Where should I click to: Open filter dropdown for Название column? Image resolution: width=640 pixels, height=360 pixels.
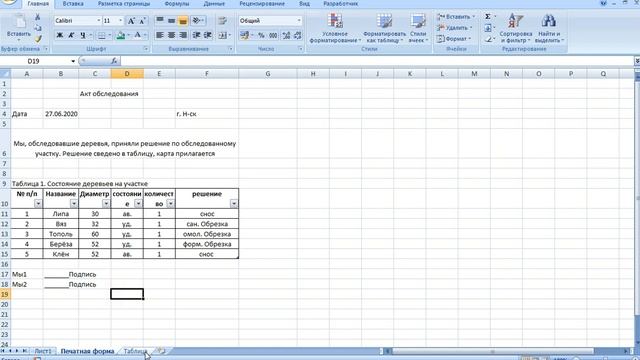coord(73,203)
